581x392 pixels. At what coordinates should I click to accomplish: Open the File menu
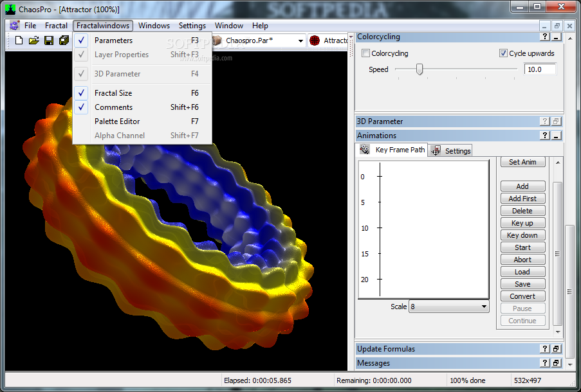pyautogui.click(x=30, y=26)
